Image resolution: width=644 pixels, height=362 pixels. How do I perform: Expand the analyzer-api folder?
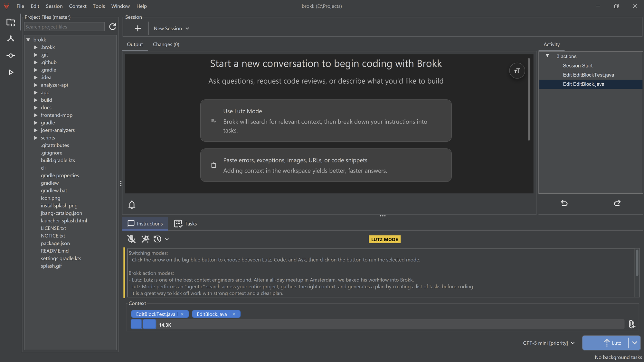coord(36,85)
